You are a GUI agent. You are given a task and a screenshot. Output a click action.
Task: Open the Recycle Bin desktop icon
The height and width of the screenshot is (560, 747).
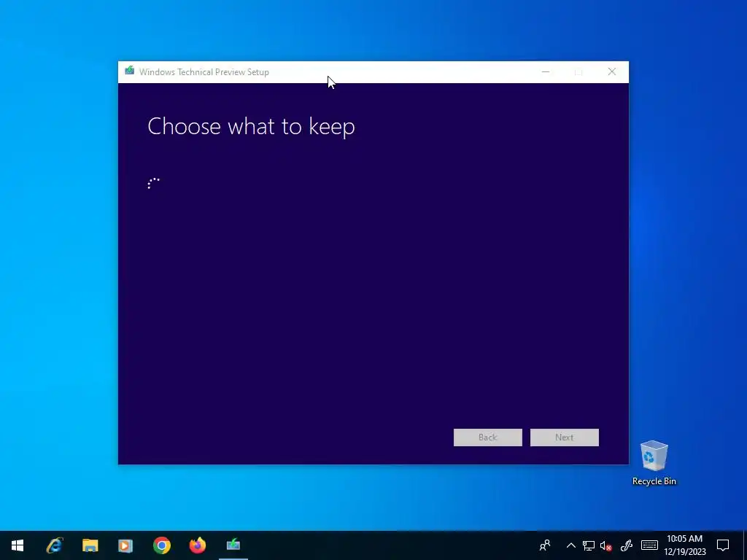point(654,462)
